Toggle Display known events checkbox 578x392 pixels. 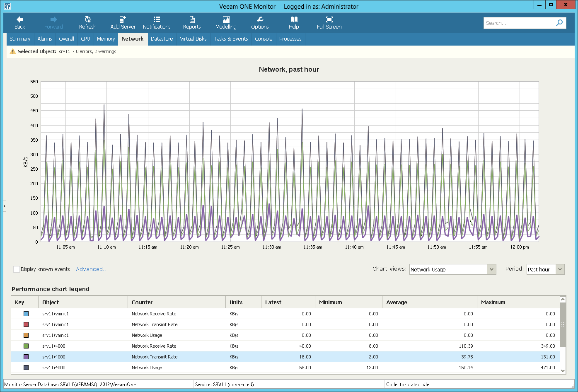[x=17, y=269]
